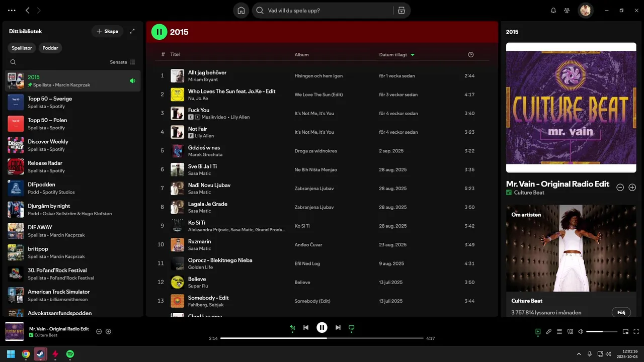Seek within the song progress bar
Screen dimensions: 644x362
pos(322,338)
